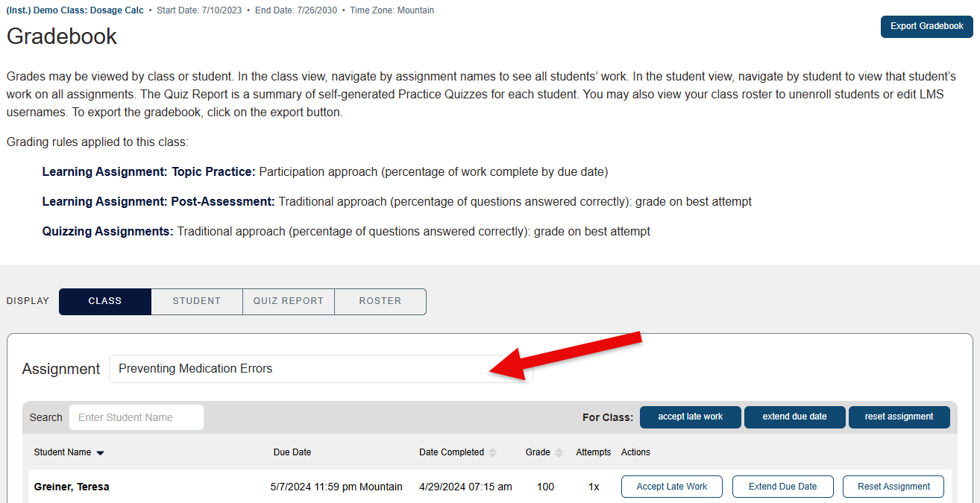Viewport: 980px width, 503px height.
Task: Click the Attempts column header
Action: tap(593, 452)
